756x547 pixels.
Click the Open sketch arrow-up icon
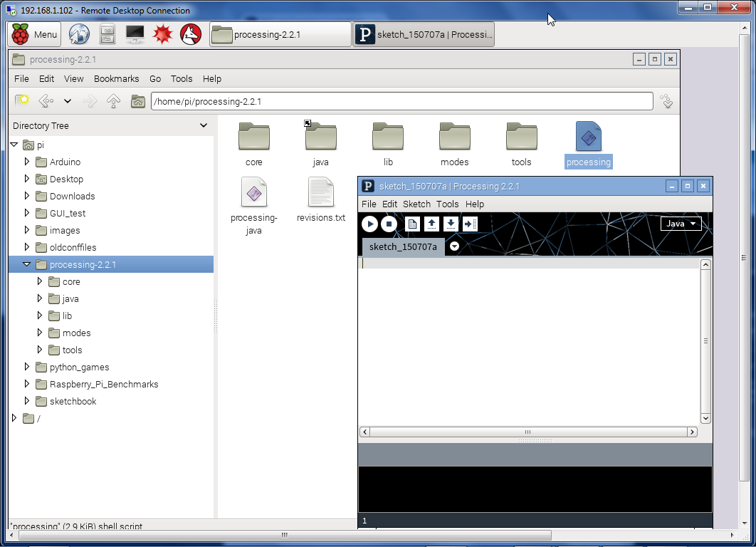click(431, 224)
